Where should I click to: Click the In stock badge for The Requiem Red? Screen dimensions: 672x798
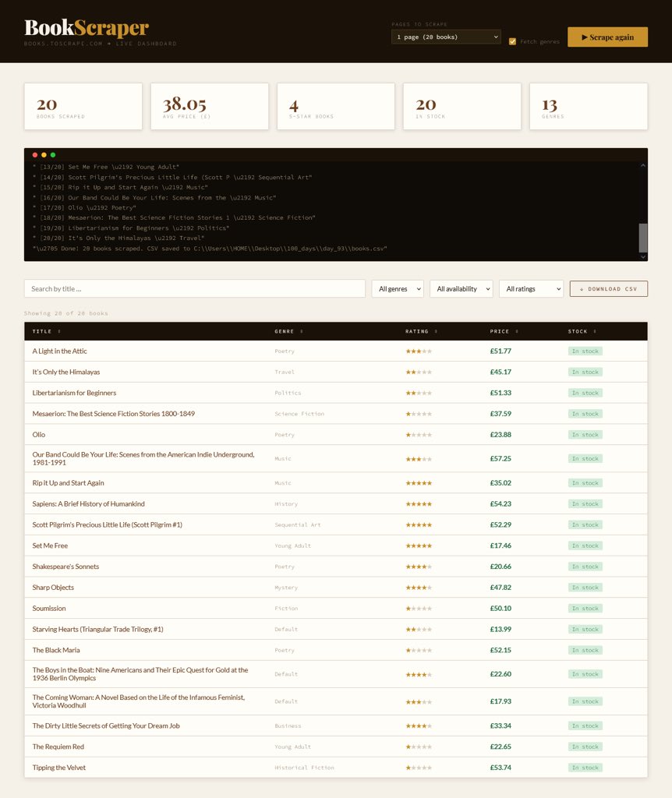[x=585, y=747]
